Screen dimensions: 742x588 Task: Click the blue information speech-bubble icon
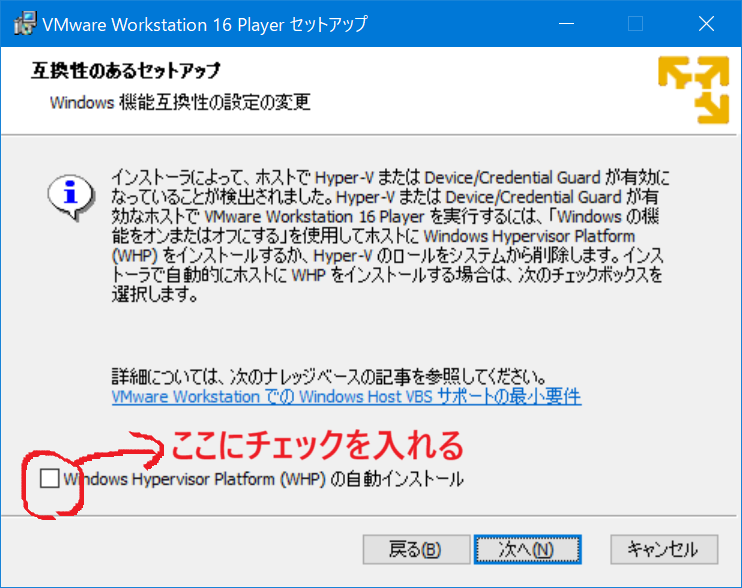71,197
